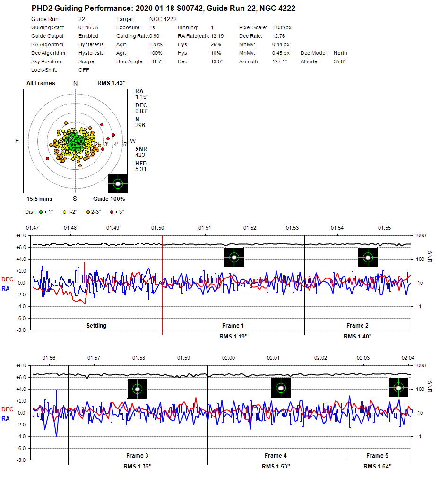Click the Lock-Shift value 'OFF'
The image size is (448, 477).
point(84,70)
